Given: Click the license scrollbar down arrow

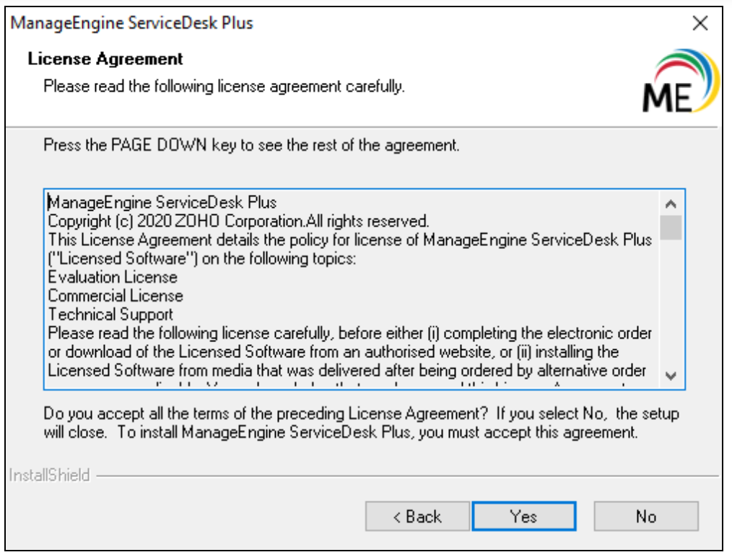Looking at the screenshot, I should 671,375.
